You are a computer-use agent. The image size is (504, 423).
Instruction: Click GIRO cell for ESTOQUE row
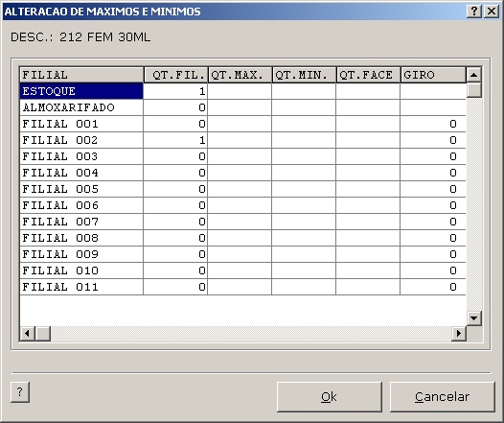pyautogui.click(x=433, y=91)
